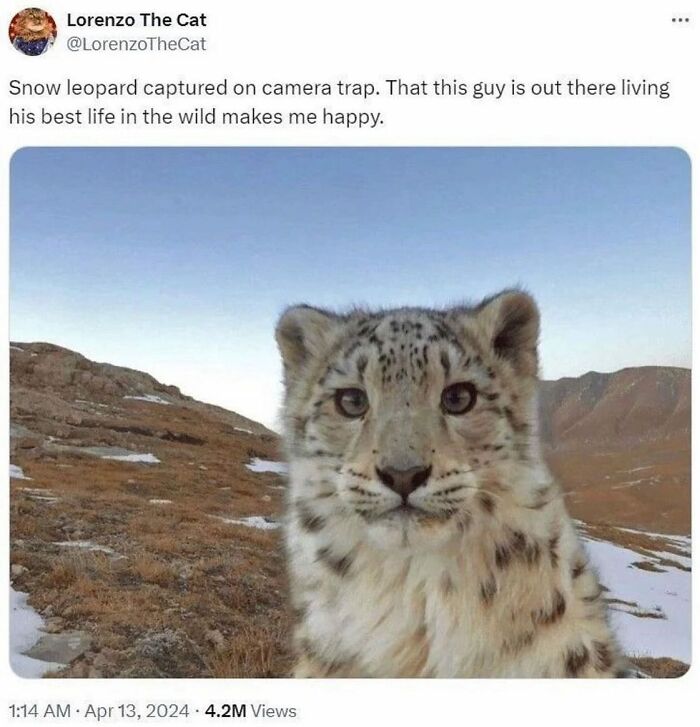700x727 pixels.
Task: Click the 1:14 AM timestamp
Action: tap(40, 711)
